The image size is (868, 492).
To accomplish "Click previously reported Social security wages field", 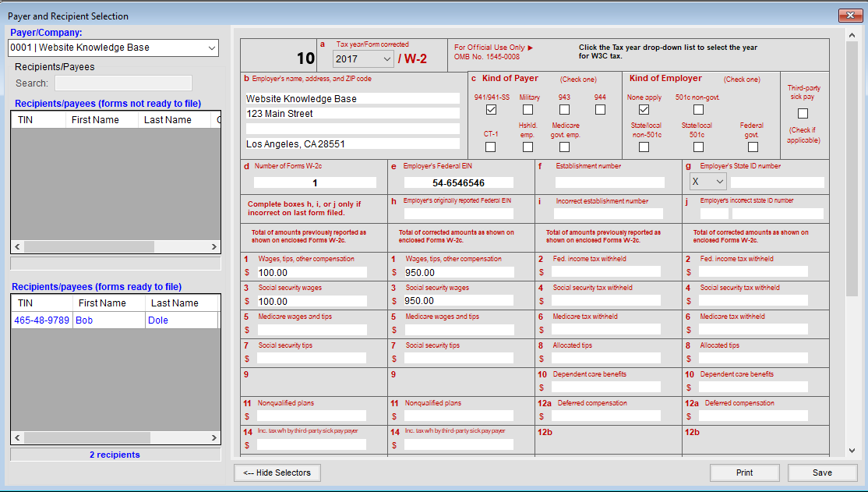I will point(312,301).
